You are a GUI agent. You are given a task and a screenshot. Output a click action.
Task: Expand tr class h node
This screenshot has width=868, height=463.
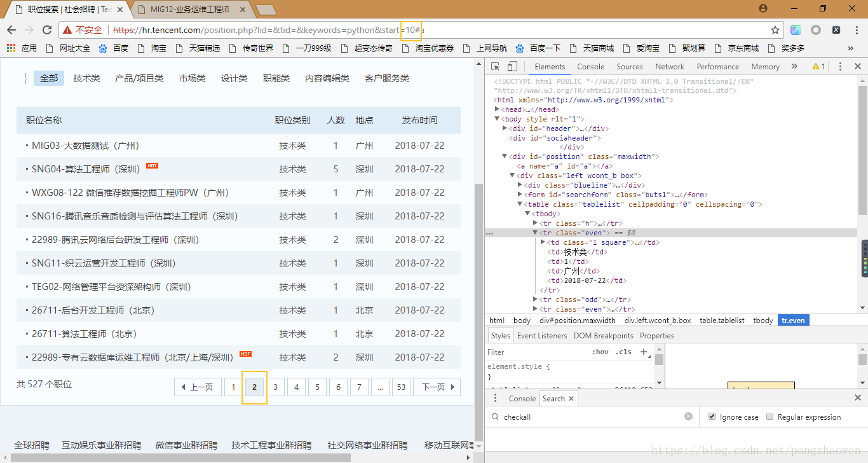pos(535,223)
